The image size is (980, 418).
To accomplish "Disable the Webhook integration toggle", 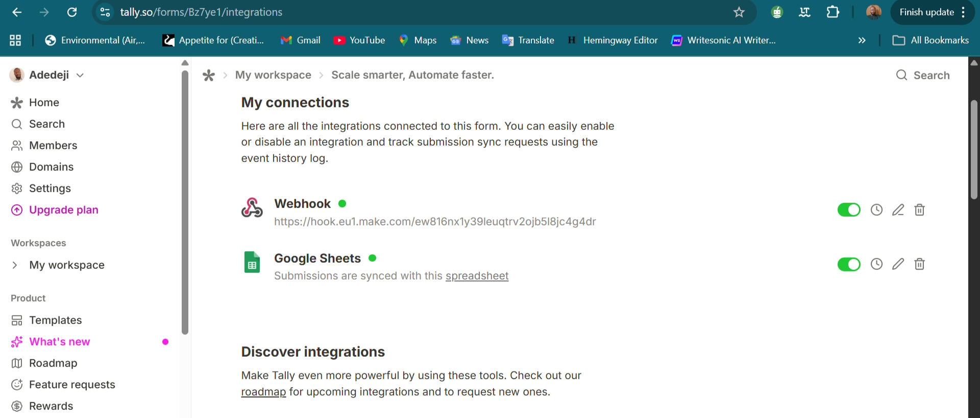I will click(849, 210).
